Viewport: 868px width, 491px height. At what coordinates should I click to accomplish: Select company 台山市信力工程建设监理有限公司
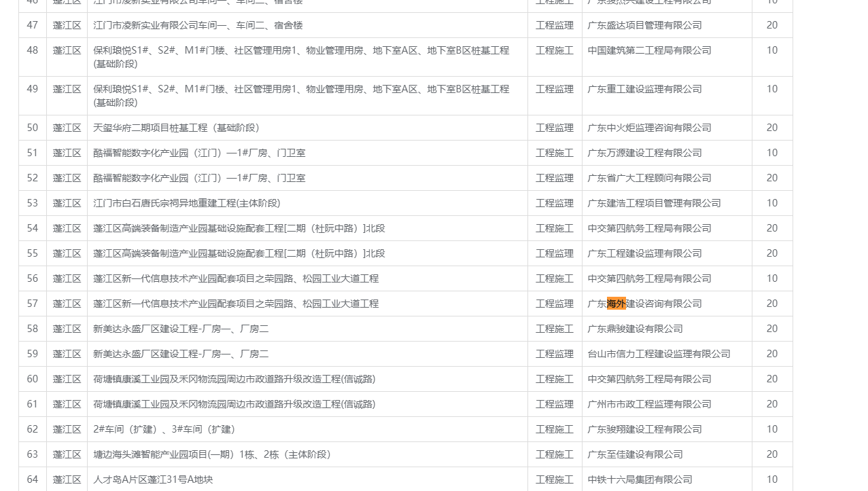click(659, 354)
